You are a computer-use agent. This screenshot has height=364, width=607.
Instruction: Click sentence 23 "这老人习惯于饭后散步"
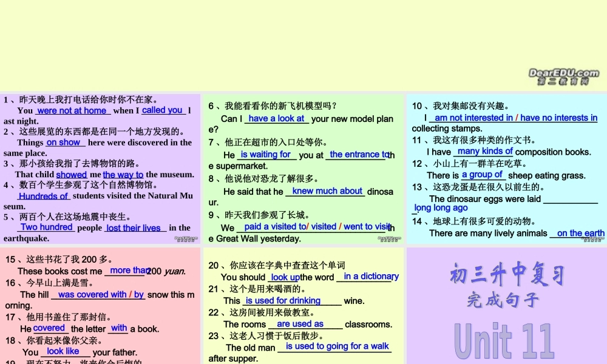273,335
